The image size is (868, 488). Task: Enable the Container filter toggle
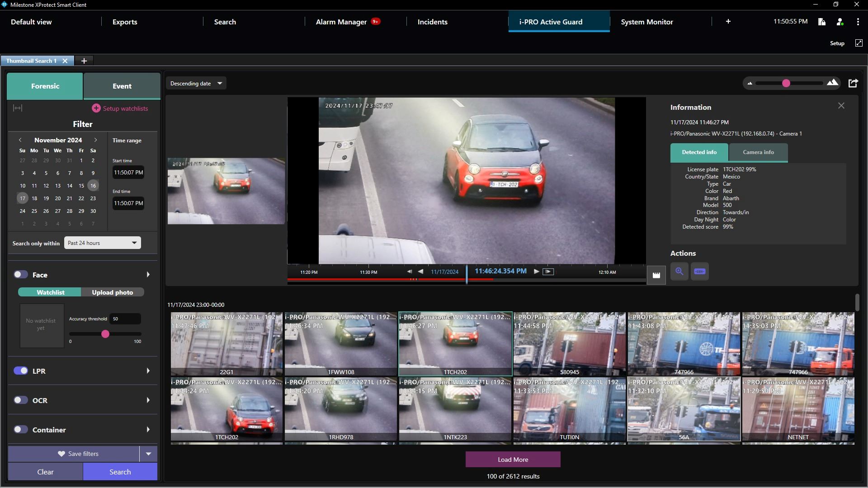coord(21,429)
